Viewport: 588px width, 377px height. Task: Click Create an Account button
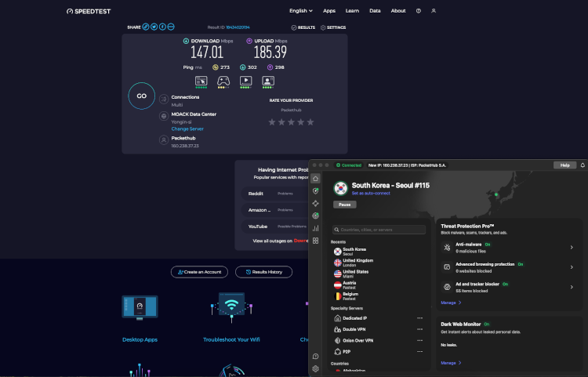point(199,272)
